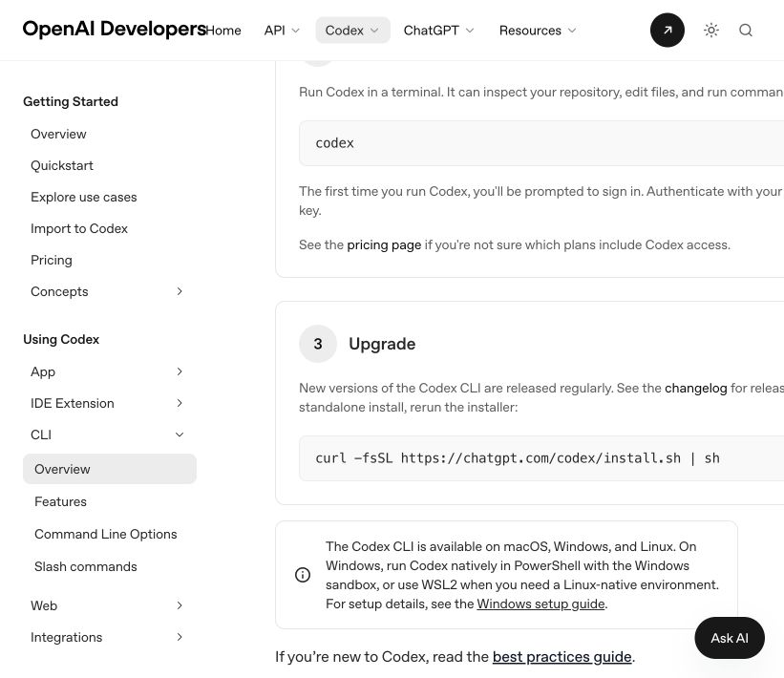Open Import to Codex page
This screenshot has height=678, width=784.
79,228
